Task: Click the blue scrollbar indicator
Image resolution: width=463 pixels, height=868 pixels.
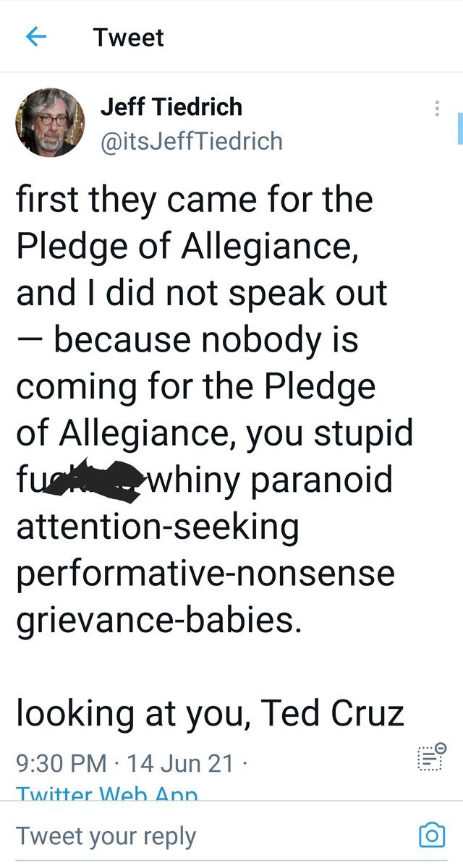Action: [x=459, y=128]
